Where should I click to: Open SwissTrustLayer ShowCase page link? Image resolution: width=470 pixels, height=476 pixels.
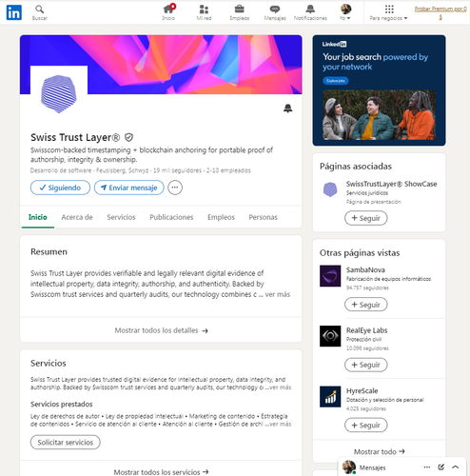(x=391, y=184)
